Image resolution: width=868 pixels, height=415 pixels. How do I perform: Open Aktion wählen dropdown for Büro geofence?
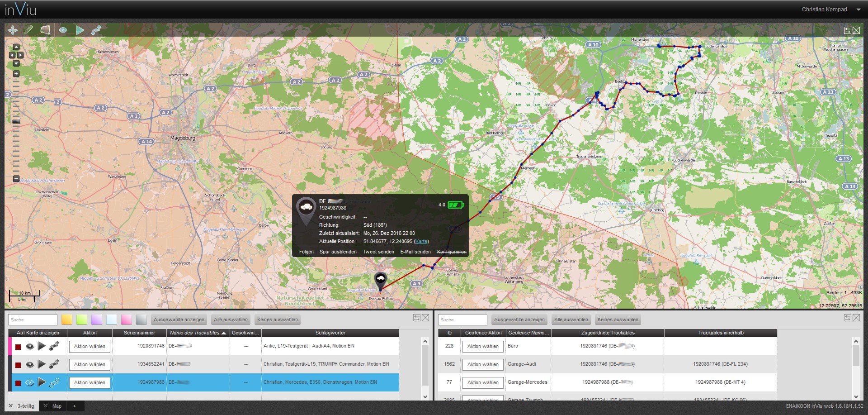click(483, 346)
